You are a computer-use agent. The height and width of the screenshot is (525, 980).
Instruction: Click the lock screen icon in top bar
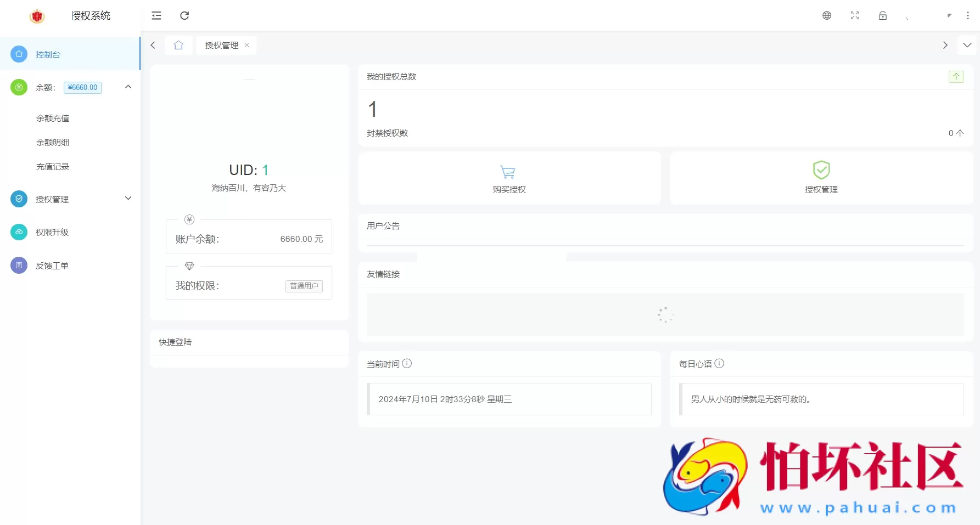[x=882, y=15]
